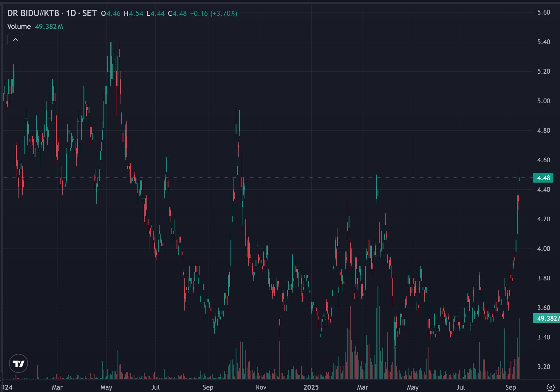This screenshot has width=560, height=392.
Task: Open chart settings with the gear icon
Action: (x=550, y=387)
